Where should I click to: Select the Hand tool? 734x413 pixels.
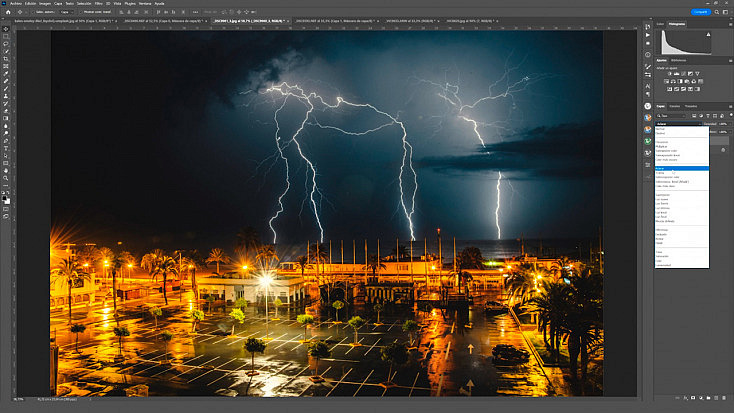point(6,170)
